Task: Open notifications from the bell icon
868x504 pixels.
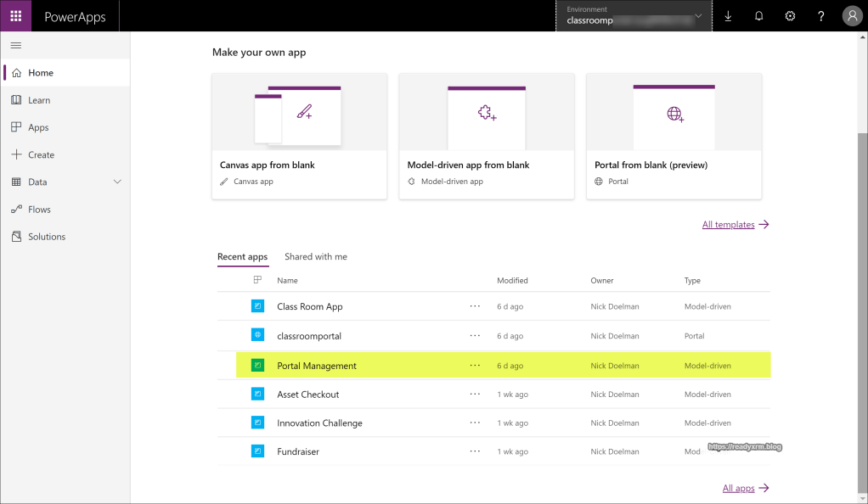Action: point(758,15)
